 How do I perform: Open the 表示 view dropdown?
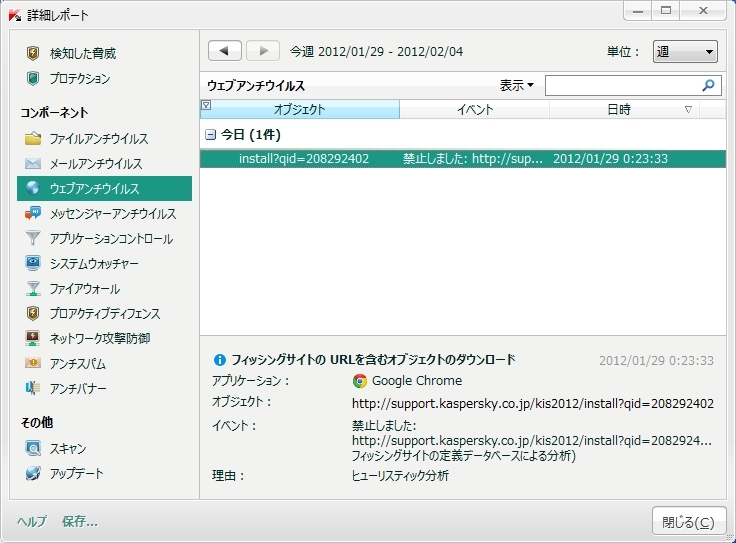(516, 85)
